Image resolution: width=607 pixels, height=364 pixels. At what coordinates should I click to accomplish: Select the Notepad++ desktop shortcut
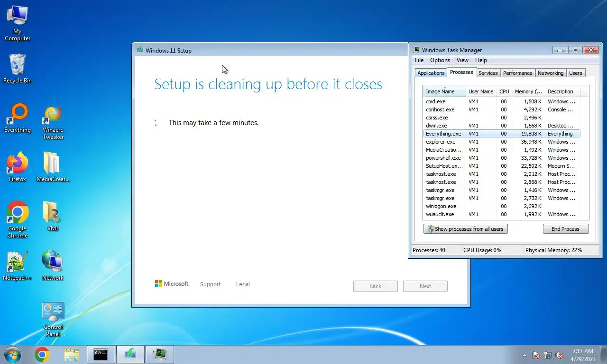pos(18,266)
